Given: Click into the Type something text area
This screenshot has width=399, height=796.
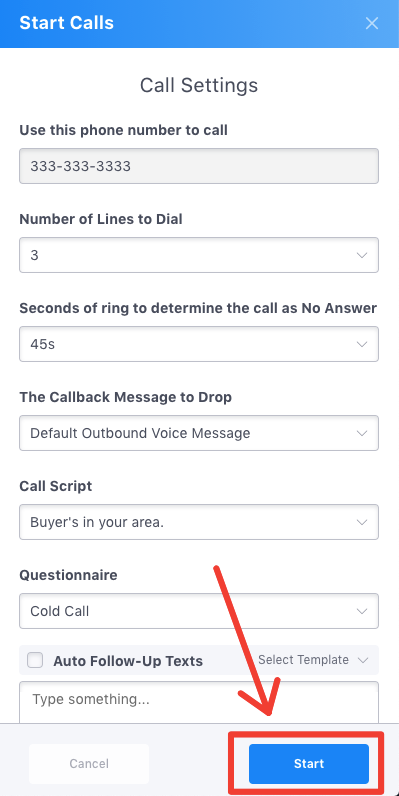Looking at the screenshot, I should (199, 703).
